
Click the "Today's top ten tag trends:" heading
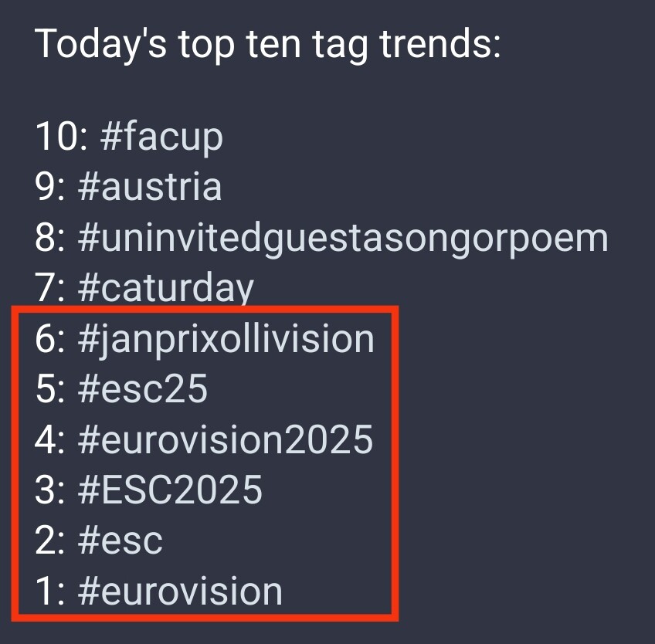(267, 45)
